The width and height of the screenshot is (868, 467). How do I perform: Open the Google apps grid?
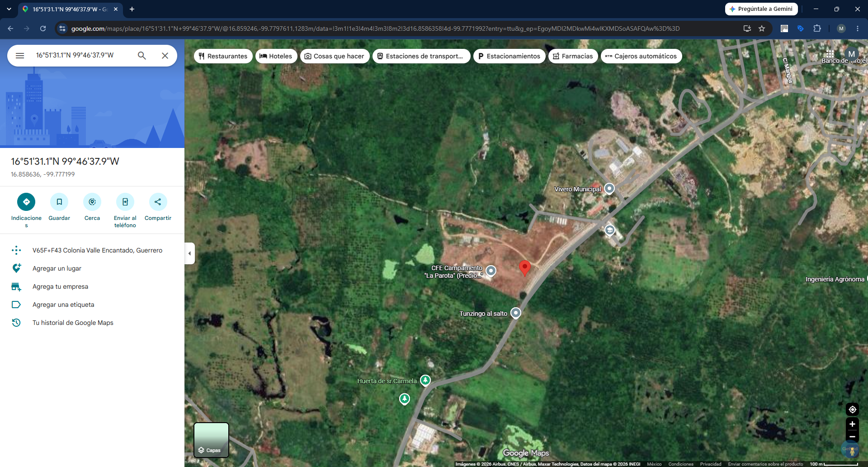tap(830, 54)
